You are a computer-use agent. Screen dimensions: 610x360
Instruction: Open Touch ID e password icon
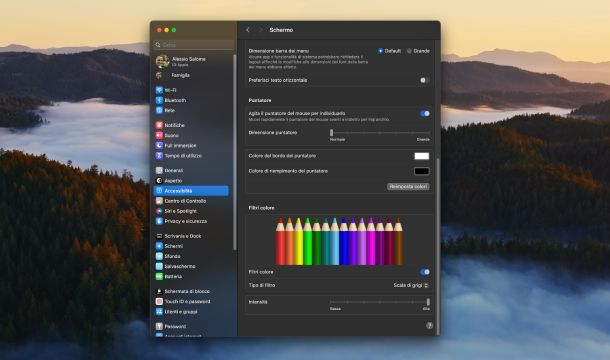point(159,301)
